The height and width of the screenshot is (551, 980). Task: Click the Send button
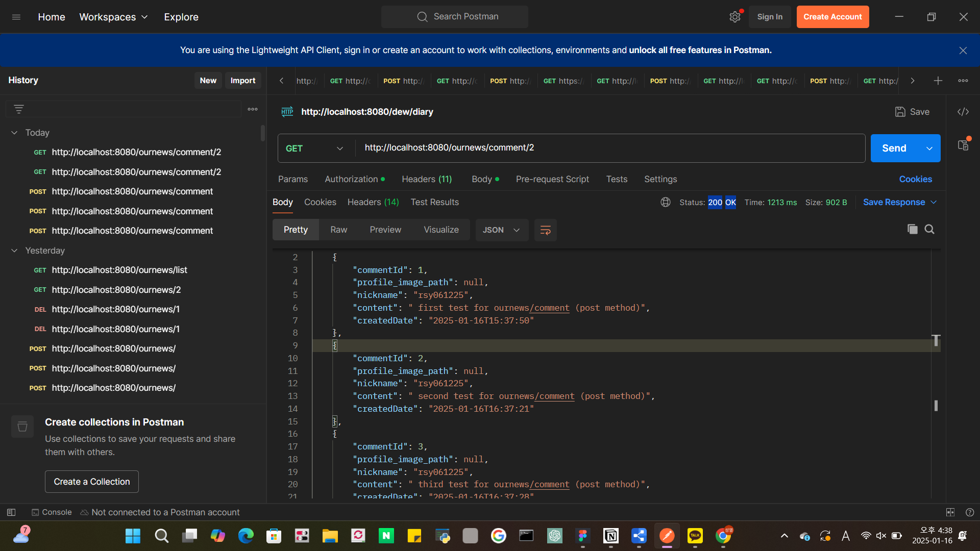[895, 148]
